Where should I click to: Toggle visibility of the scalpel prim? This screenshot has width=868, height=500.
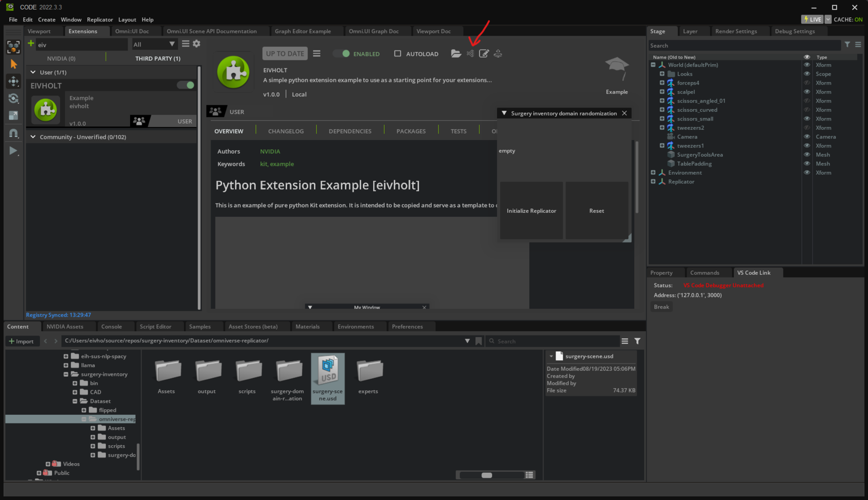[807, 92]
